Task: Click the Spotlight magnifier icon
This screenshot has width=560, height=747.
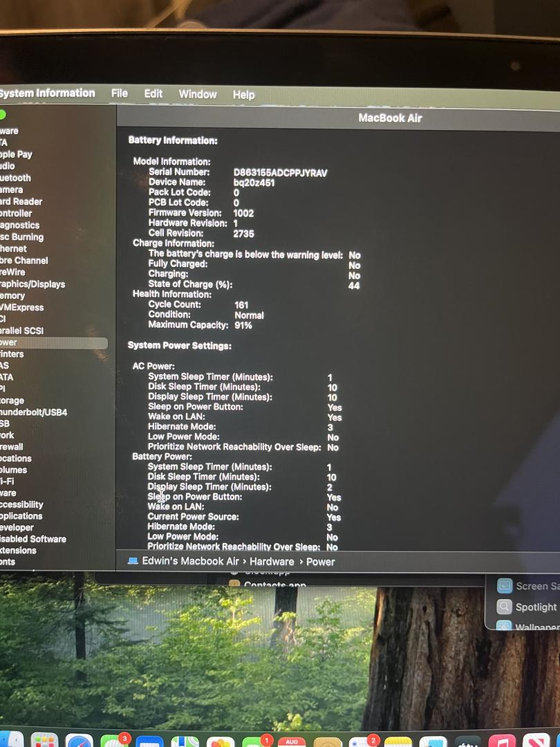Action: (505, 607)
